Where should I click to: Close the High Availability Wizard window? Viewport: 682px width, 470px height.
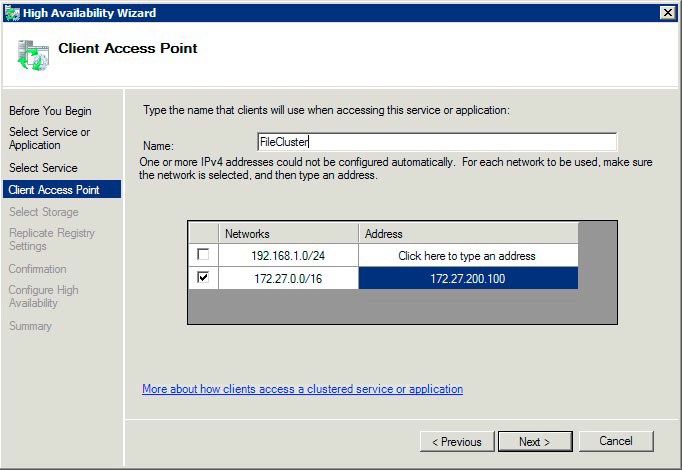click(667, 13)
